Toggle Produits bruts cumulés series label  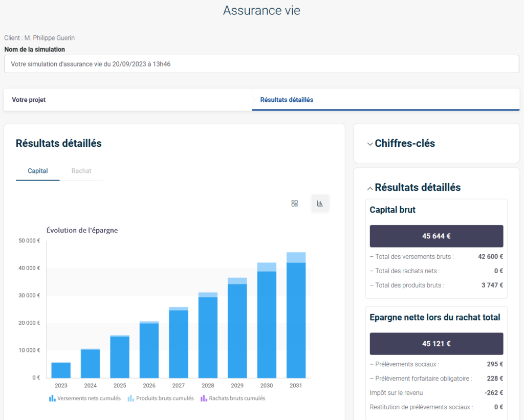point(165,398)
